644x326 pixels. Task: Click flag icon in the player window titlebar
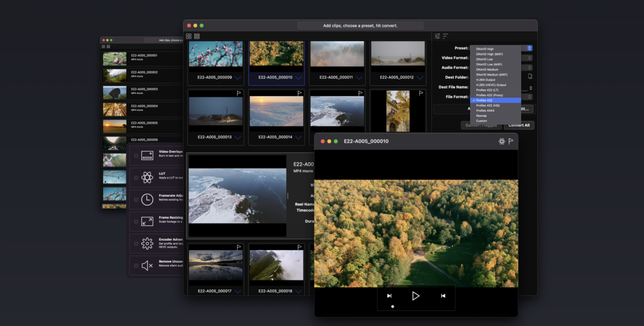[511, 141]
